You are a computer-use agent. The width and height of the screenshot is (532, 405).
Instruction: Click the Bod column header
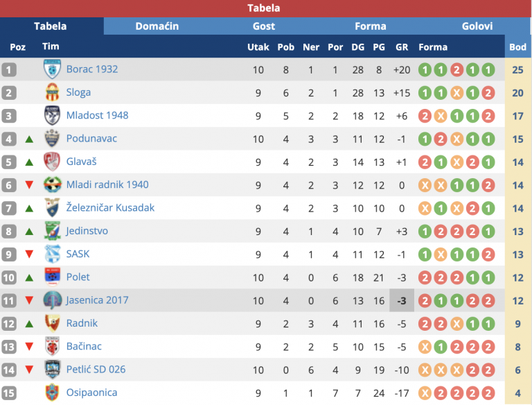517,47
